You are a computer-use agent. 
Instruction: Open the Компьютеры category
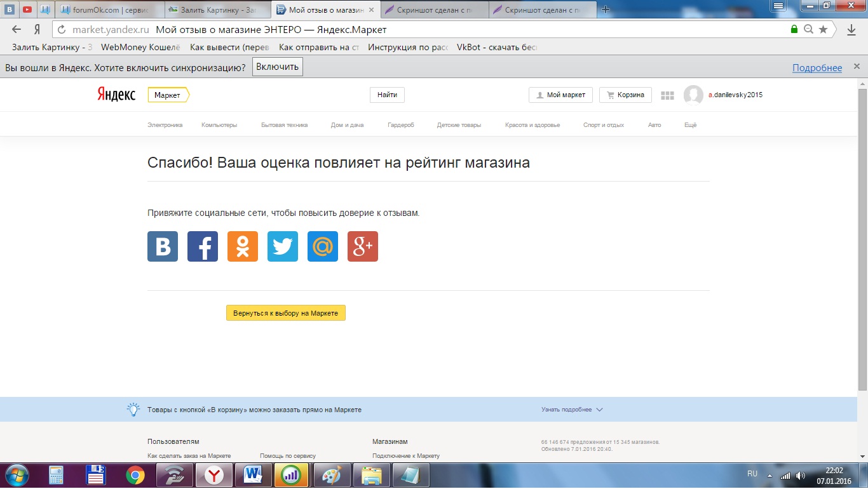[219, 125]
